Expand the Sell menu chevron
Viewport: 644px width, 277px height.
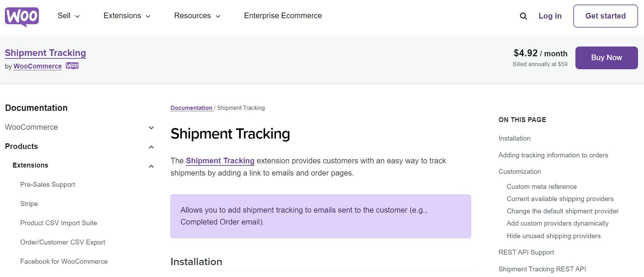coord(77,16)
